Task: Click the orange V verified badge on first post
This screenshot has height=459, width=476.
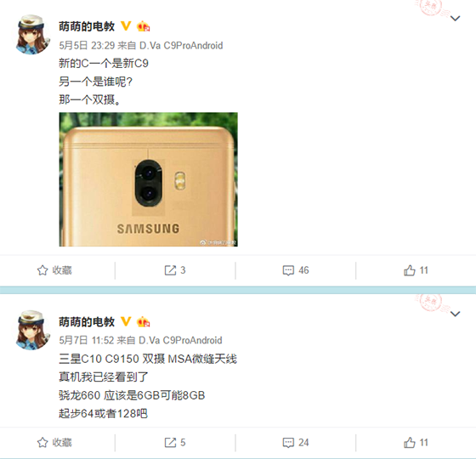Action: (126, 25)
